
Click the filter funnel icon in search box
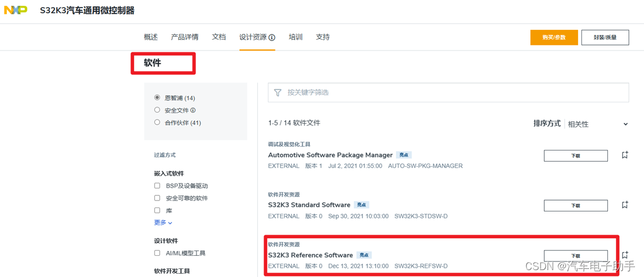278,93
